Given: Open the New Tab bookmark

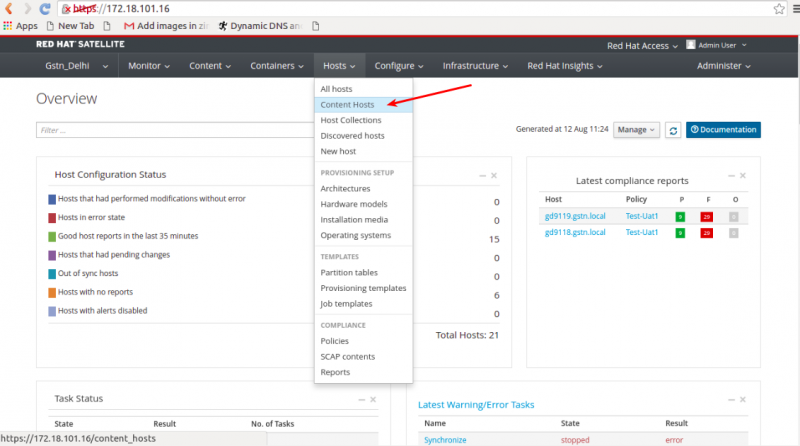Looking at the screenshot, I should coord(70,26).
